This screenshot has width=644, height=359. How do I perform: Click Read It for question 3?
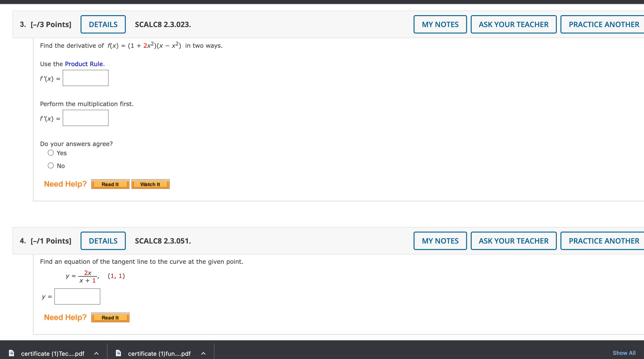click(x=110, y=184)
